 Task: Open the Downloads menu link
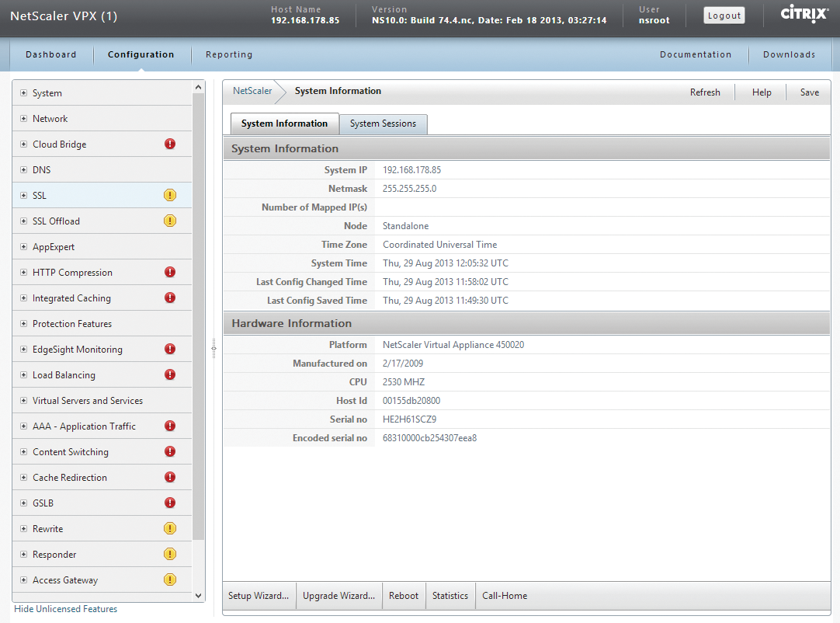(789, 54)
